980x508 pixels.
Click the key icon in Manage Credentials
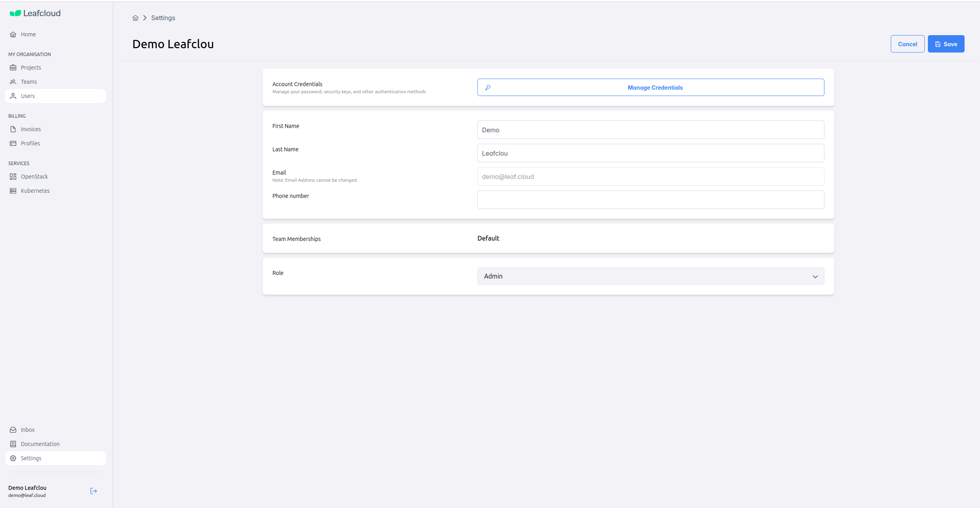[x=488, y=87]
